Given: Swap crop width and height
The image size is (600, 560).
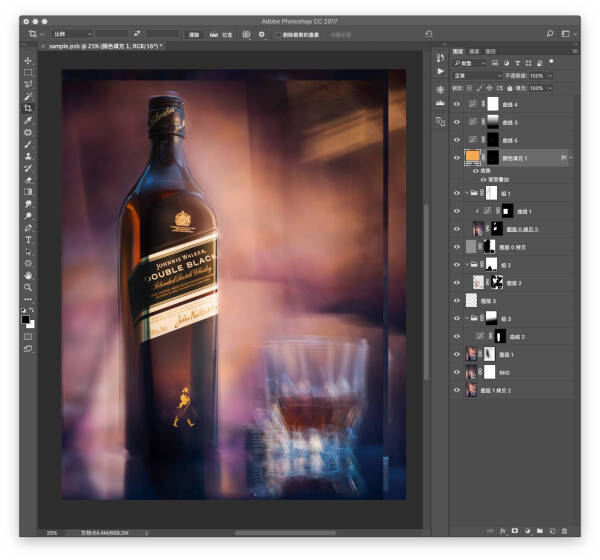Looking at the screenshot, I should [x=137, y=34].
